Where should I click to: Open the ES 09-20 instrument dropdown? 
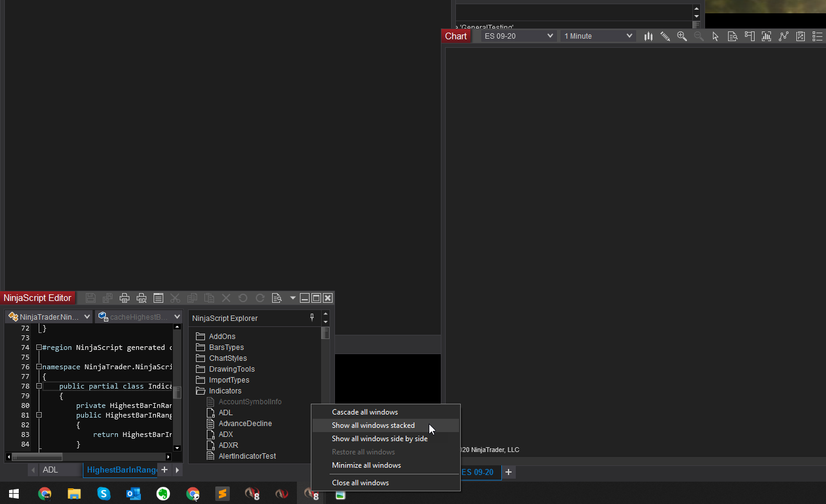coord(519,36)
